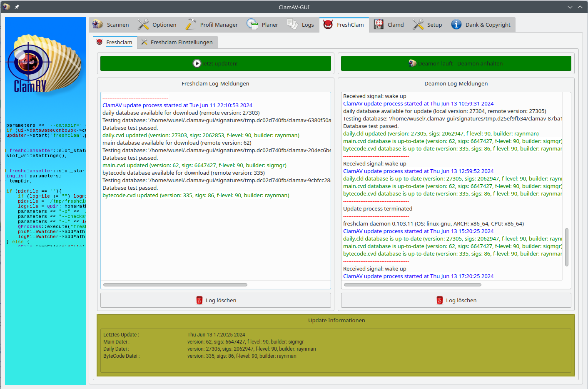588x389 pixels.
Task: Click the Optionen tools icon
Action: click(143, 25)
